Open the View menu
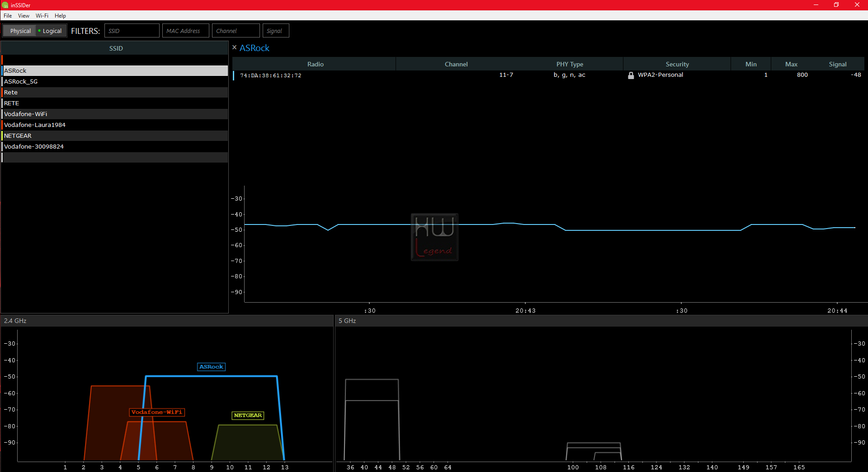The height and width of the screenshot is (472, 868). tap(24, 16)
